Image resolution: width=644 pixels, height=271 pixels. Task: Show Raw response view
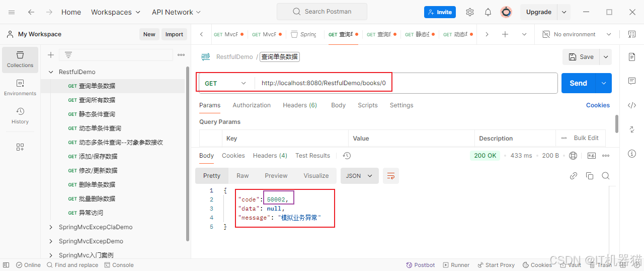point(243,176)
